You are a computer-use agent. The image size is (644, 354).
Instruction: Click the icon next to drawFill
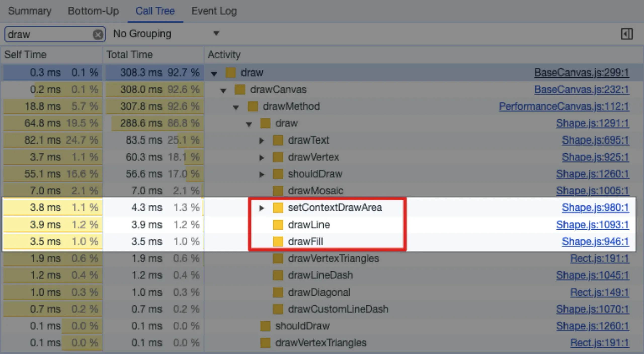pyautogui.click(x=278, y=241)
